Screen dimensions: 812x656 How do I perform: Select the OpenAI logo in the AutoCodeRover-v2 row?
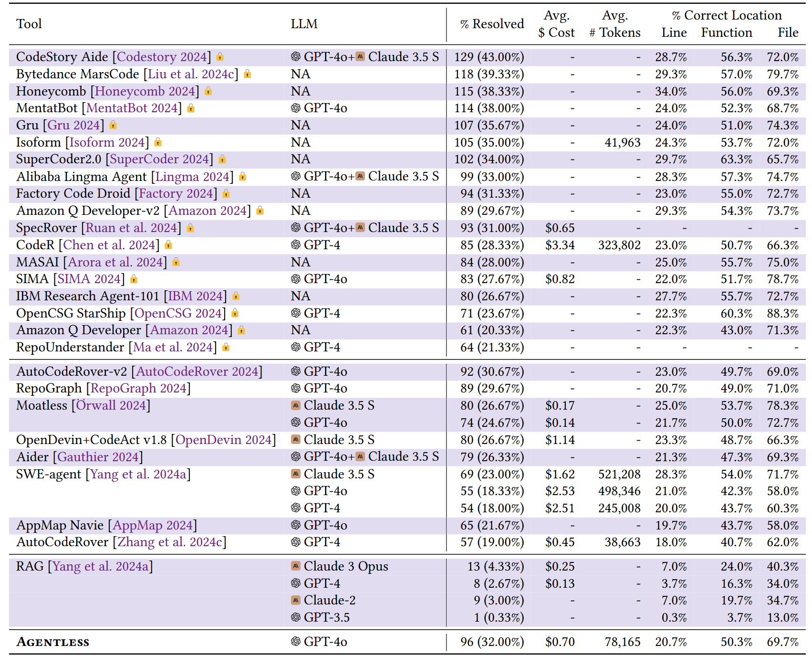[x=296, y=371]
